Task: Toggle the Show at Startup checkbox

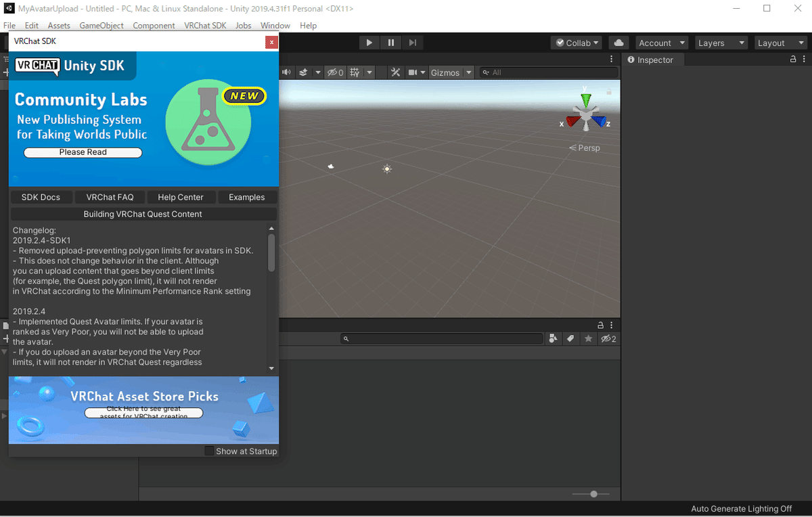Action: click(209, 451)
